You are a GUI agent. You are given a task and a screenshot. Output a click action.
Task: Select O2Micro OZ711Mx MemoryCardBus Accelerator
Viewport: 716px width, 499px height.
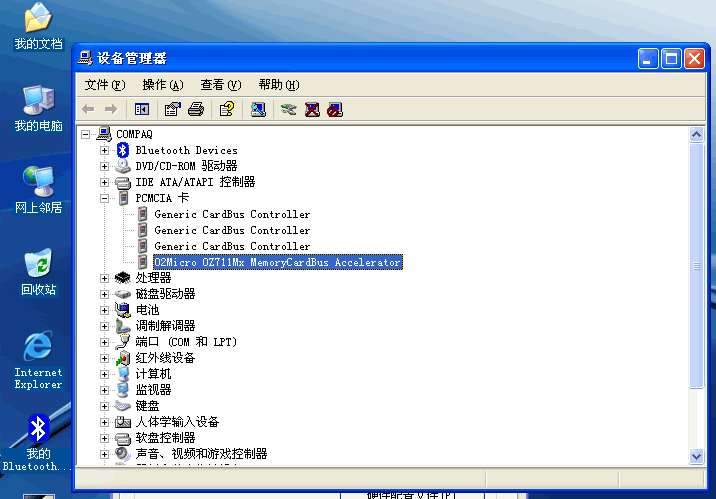click(278, 262)
